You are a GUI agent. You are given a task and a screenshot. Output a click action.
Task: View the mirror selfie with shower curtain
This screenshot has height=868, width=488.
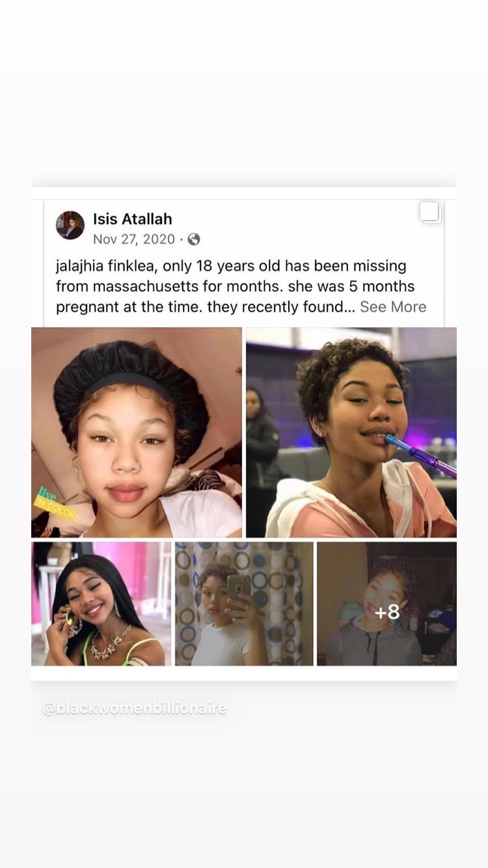coord(244,604)
